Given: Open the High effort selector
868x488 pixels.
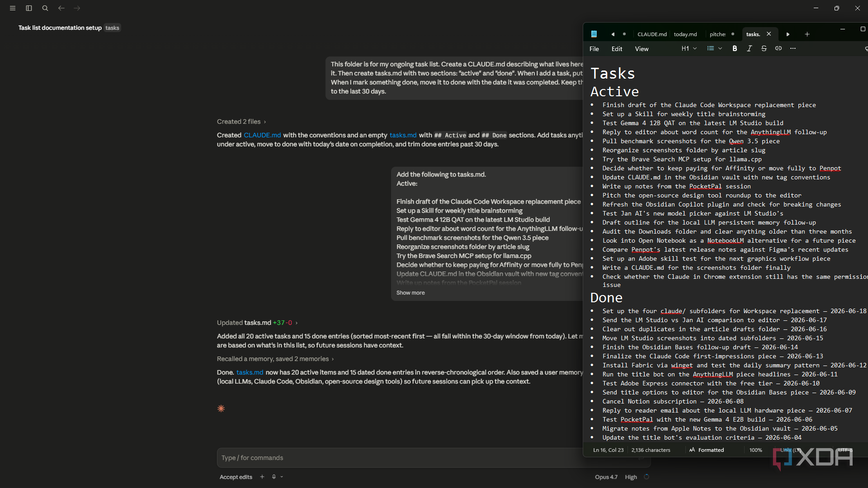Looking at the screenshot, I should point(631,477).
